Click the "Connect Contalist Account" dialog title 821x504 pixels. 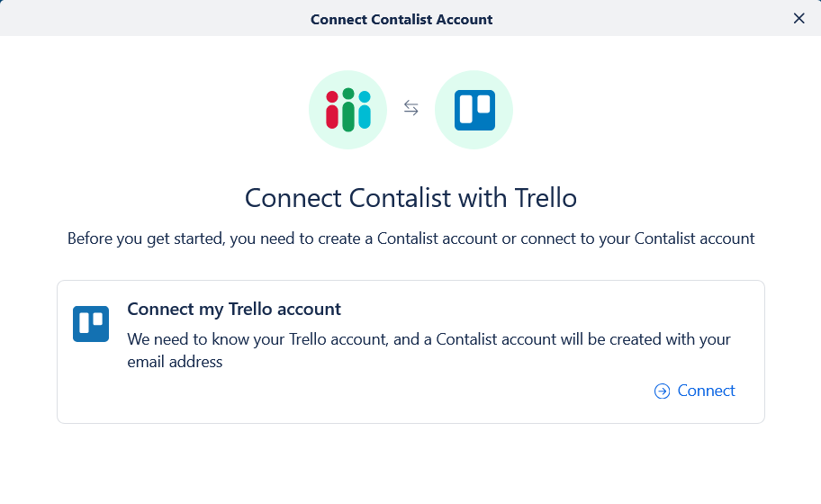click(x=401, y=19)
